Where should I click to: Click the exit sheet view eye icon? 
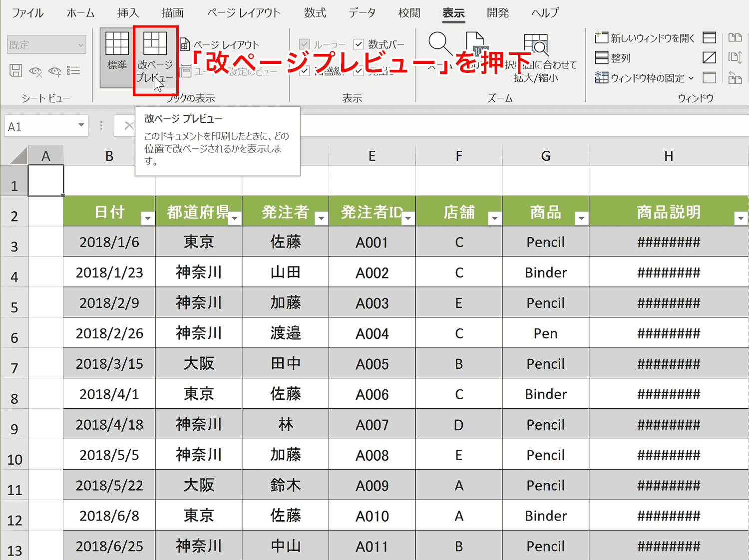(35, 71)
